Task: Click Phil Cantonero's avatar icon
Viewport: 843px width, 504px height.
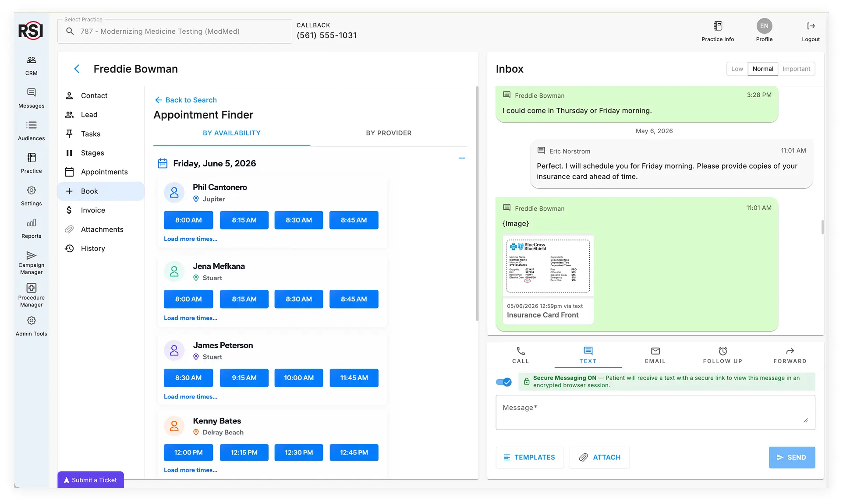Action: click(x=174, y=193)
